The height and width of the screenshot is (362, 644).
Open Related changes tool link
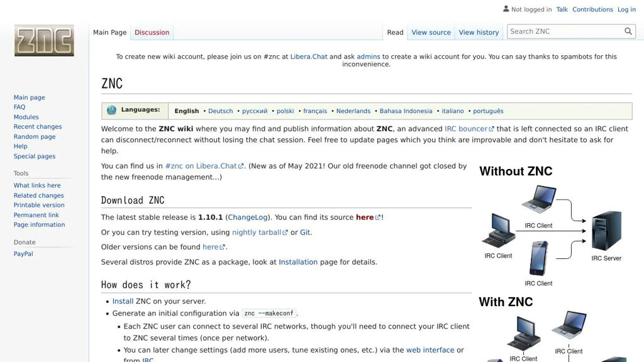tap(38, 195)
